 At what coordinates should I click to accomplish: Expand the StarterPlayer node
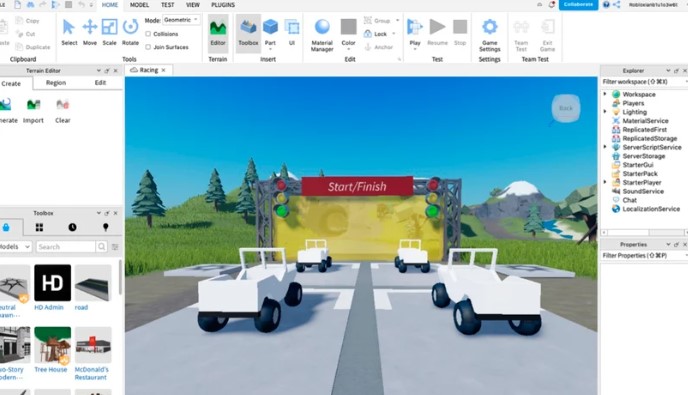pos(605,182)
